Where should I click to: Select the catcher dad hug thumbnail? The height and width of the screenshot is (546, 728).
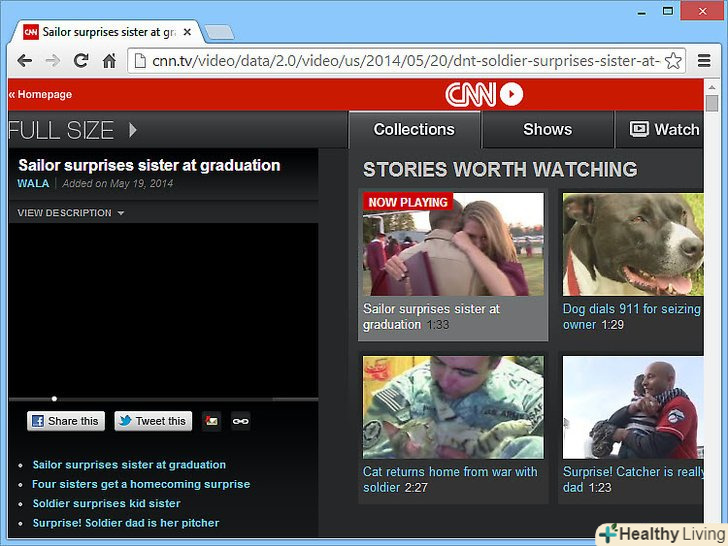pyautogui.click(x=633, y=408)
